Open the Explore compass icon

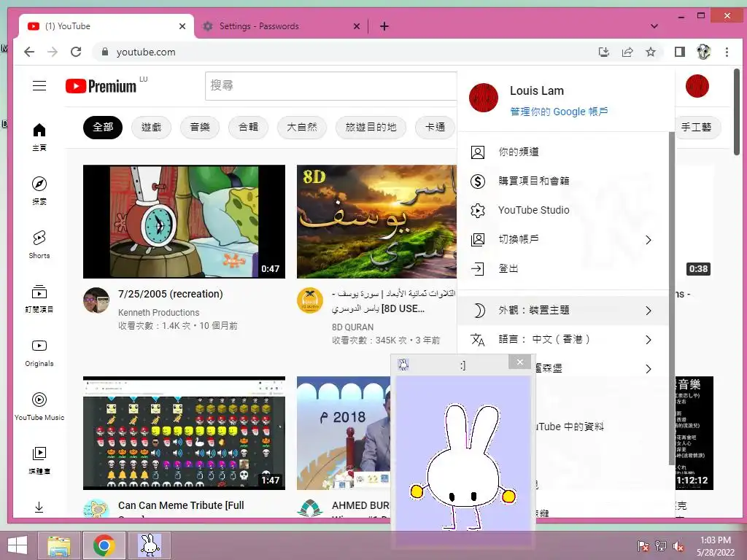point(39,184)
